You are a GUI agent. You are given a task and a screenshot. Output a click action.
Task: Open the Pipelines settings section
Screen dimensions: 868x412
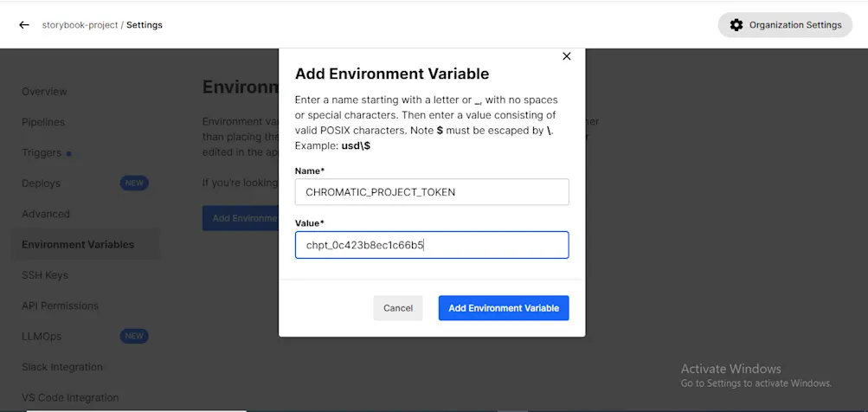[43, 122]
